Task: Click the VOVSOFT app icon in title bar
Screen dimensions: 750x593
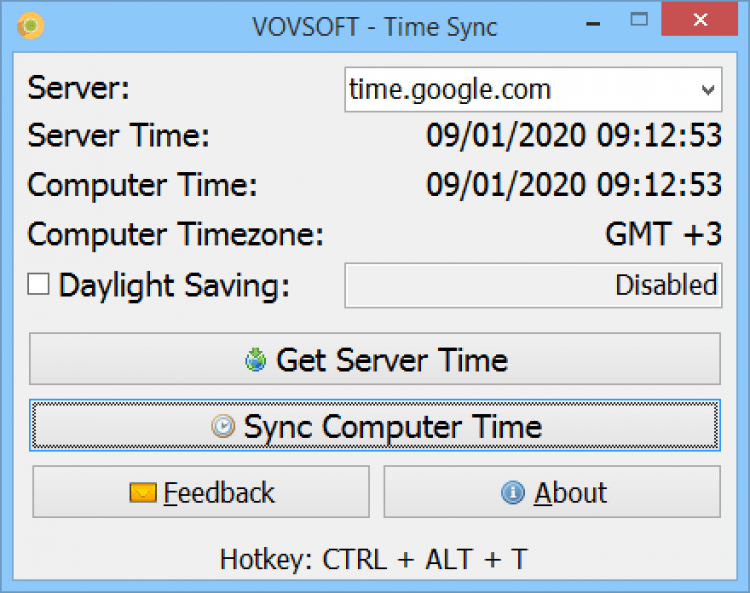Action: (x=31, y=26)
